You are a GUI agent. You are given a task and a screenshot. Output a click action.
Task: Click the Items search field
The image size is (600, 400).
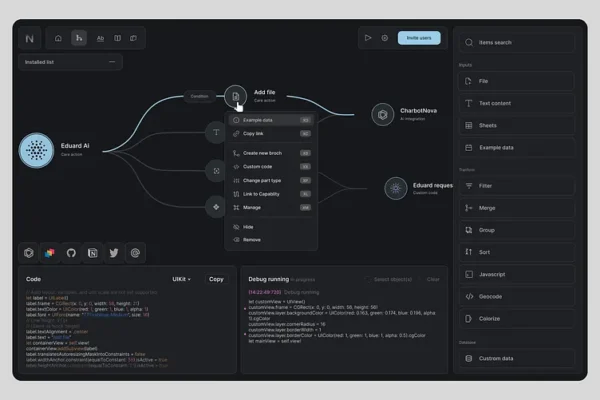click(x=515, y=43)
